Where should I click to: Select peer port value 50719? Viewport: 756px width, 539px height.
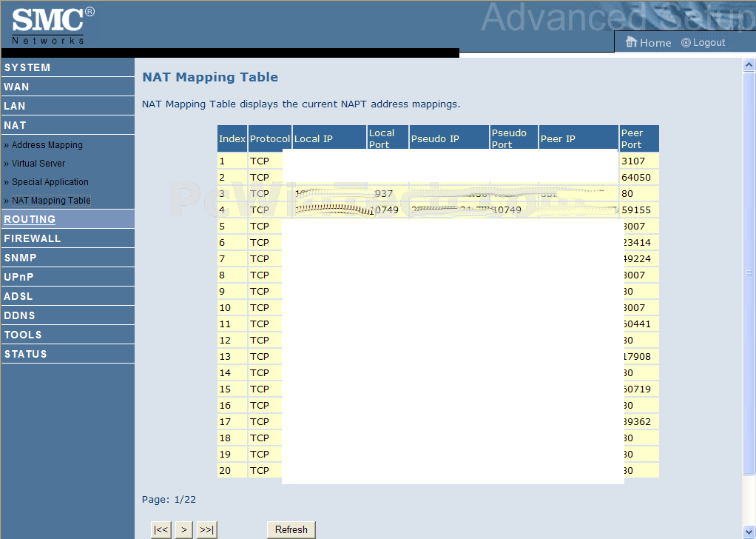point(638,389)
